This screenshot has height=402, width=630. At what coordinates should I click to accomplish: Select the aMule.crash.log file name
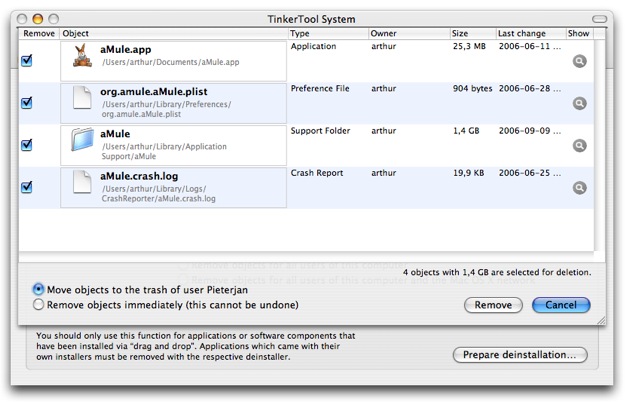pyautogui.click(x=139, y=176)
